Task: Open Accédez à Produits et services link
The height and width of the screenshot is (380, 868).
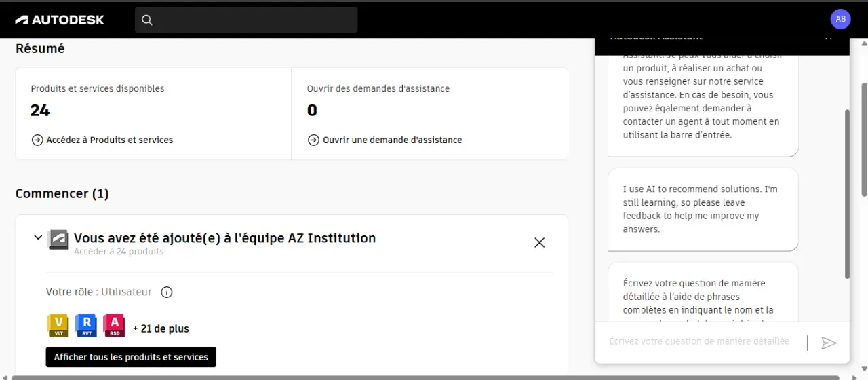Action: point(110,140)
